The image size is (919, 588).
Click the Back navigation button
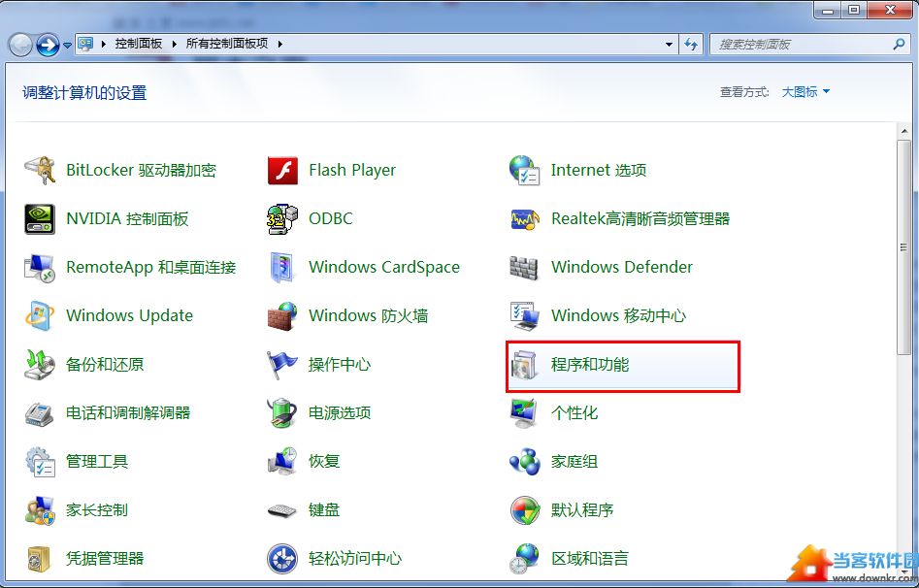(21, 46)
